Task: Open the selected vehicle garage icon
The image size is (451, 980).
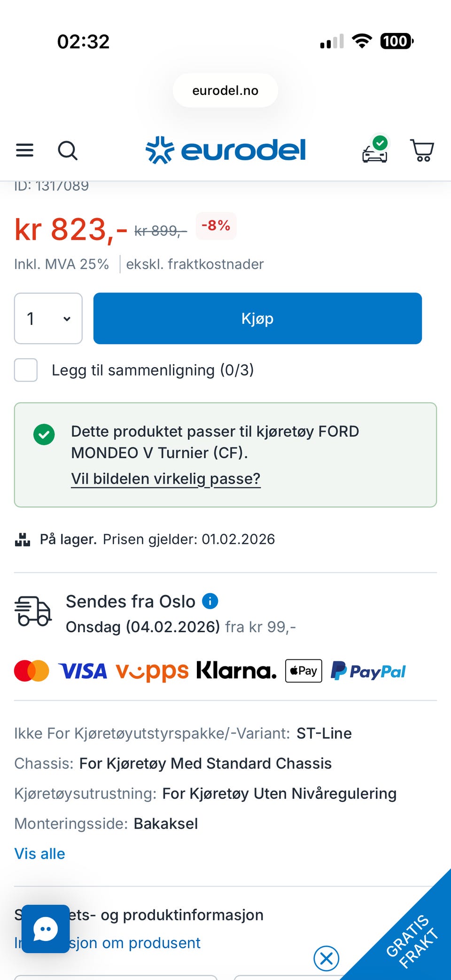Action: [375, 150]
